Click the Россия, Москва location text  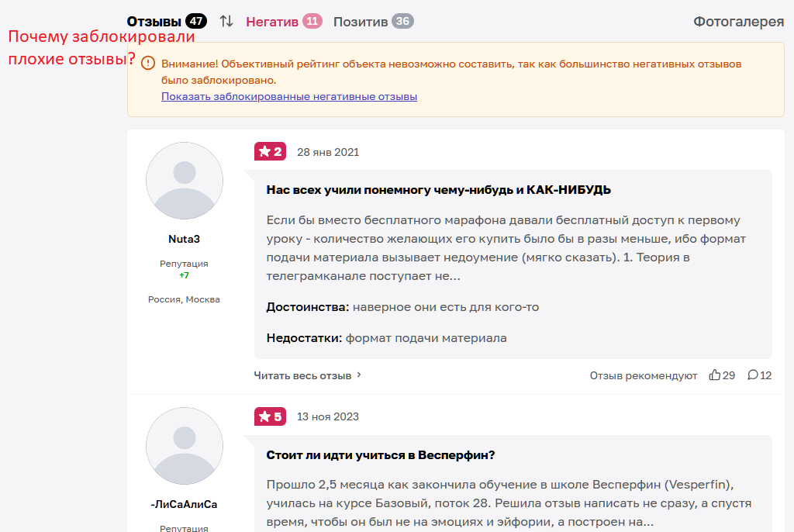pos(184,299)
